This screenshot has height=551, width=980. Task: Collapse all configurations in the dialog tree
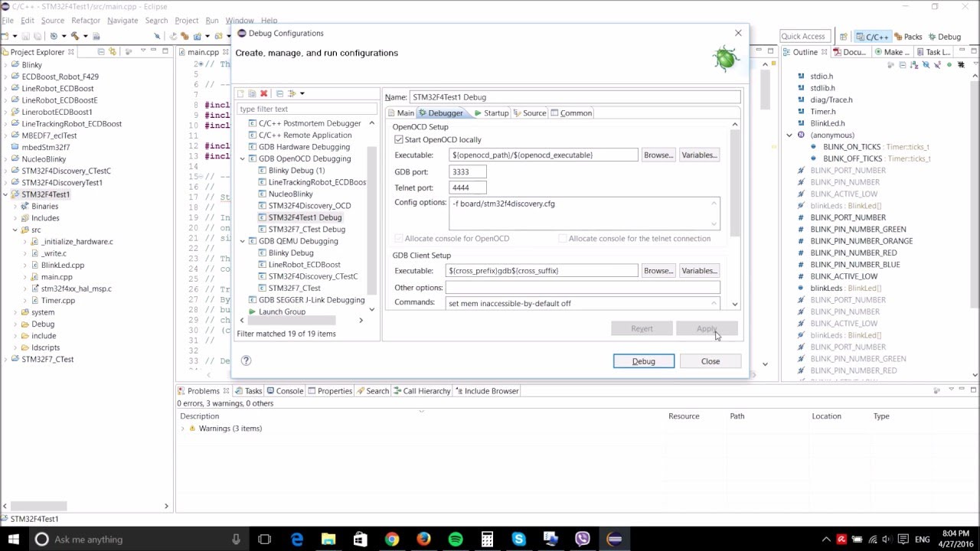279,93
